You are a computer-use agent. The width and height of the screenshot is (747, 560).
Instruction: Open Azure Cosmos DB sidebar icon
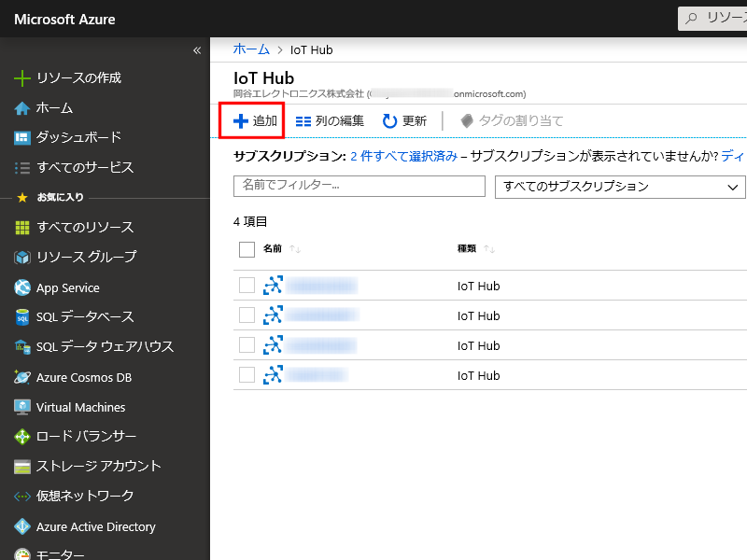pyautogui.click(x=22, y=377)
